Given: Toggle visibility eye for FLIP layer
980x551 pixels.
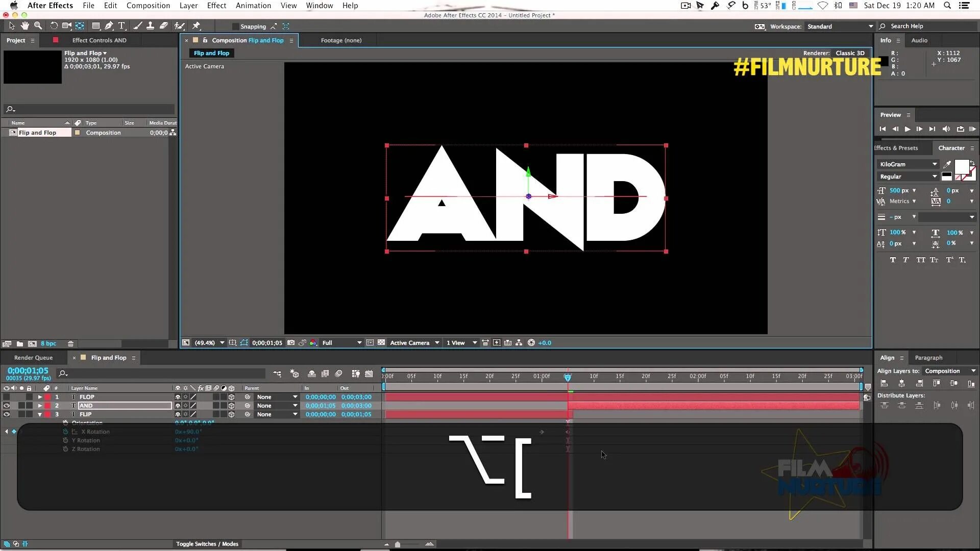Looking at the screenshot, I should coord(7,414).
